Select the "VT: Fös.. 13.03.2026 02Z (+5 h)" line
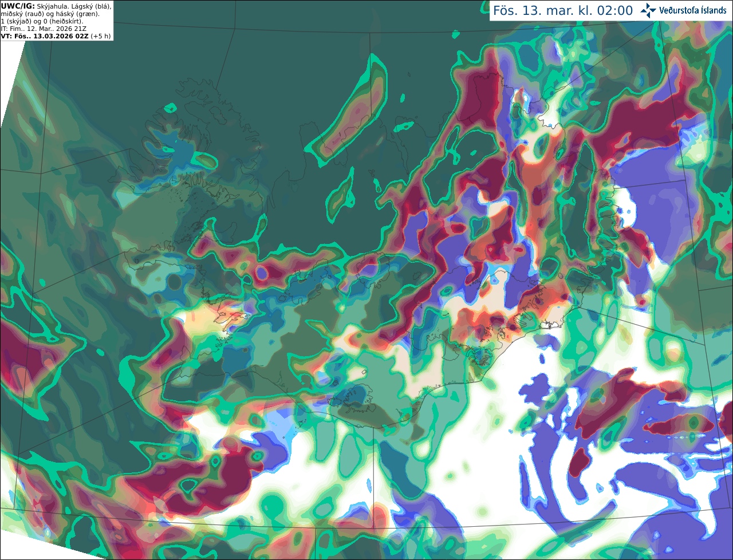 pos(56,36)
